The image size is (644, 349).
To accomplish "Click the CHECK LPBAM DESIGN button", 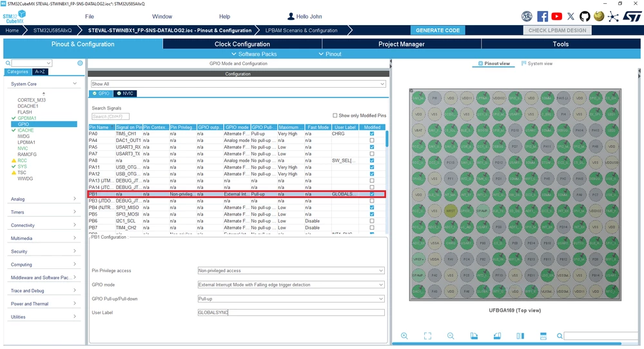I will 558,30.
